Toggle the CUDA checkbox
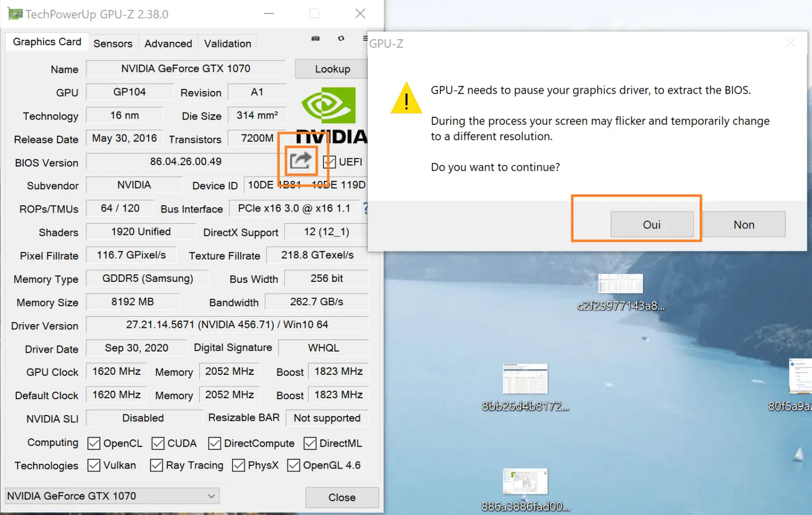The image size is (812, 515). tap(158, 443)
